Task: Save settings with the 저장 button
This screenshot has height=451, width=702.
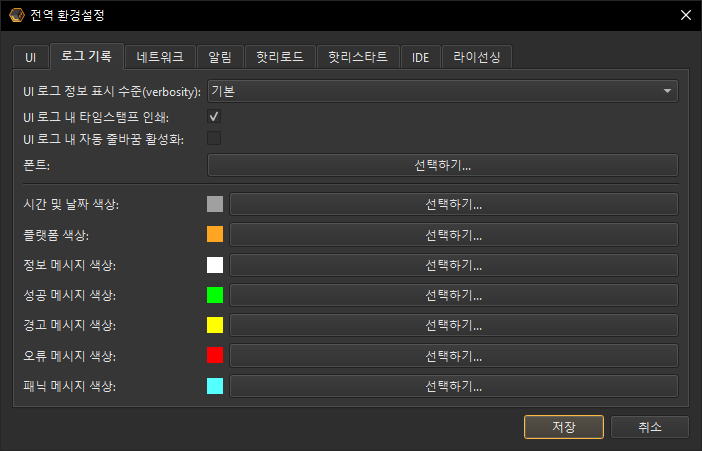Action: point(564,427)
